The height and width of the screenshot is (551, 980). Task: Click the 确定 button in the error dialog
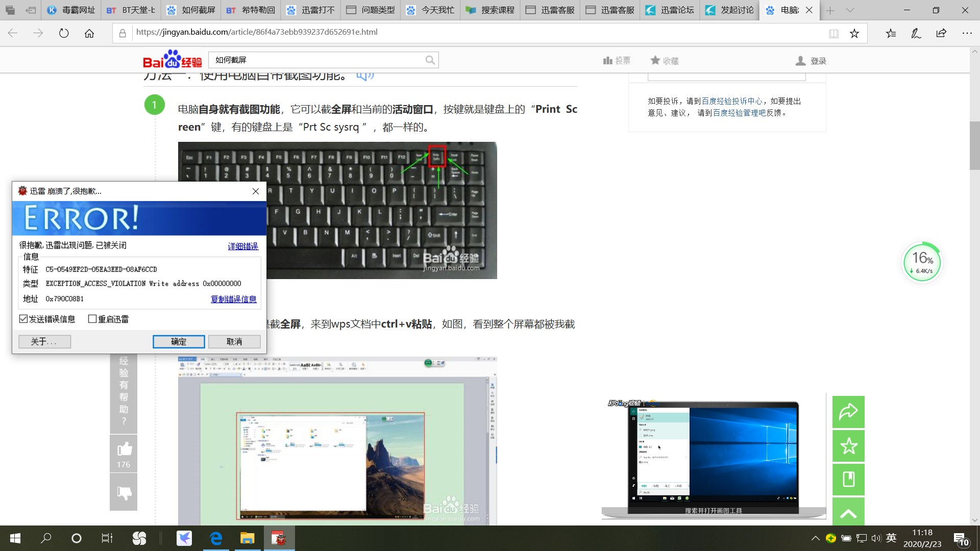pos(179,341)
